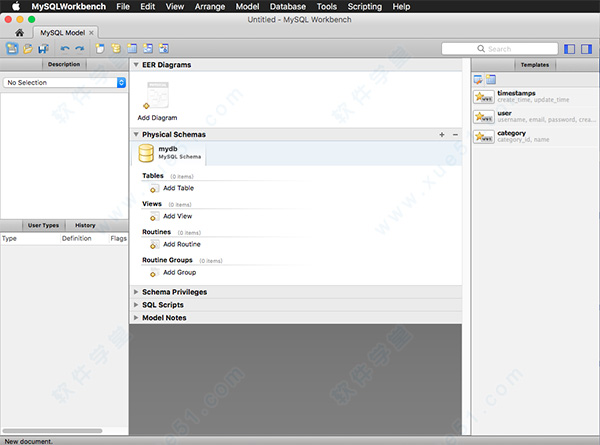Click the Flags column header

click(119, 238)
